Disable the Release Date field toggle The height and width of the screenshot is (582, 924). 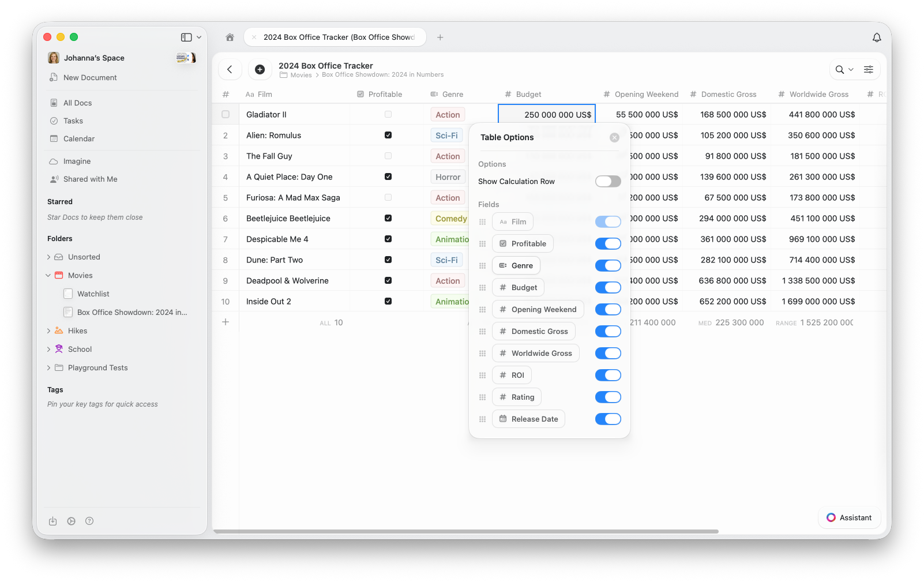point(608,419)
